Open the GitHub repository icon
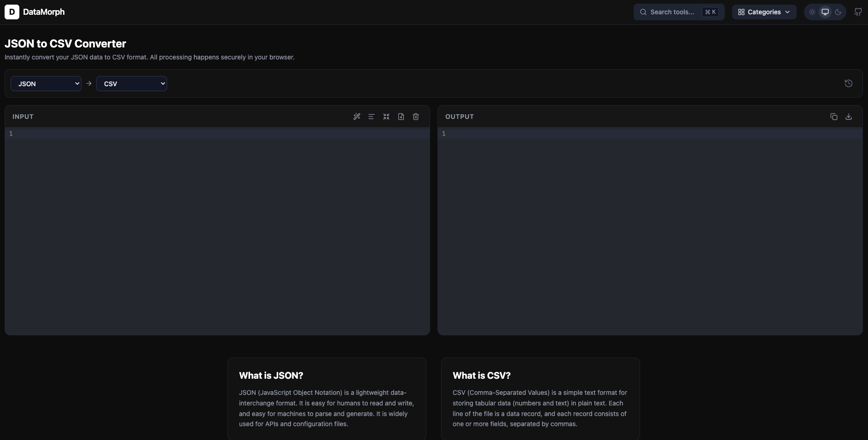 [x=858, y=12]
